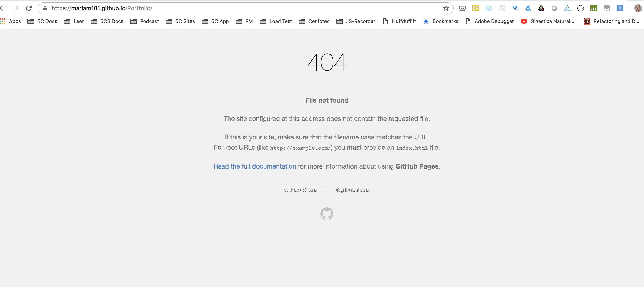Open the green bar chart extension
The width and height of the screenshot is (644, 287).
pos(593,8)
